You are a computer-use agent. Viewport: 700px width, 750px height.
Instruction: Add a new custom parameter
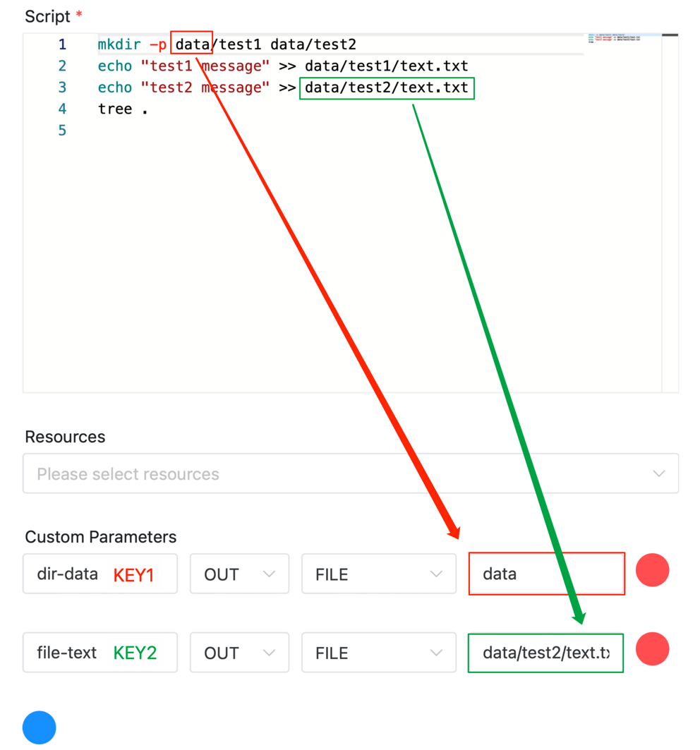tap(39, 727)
